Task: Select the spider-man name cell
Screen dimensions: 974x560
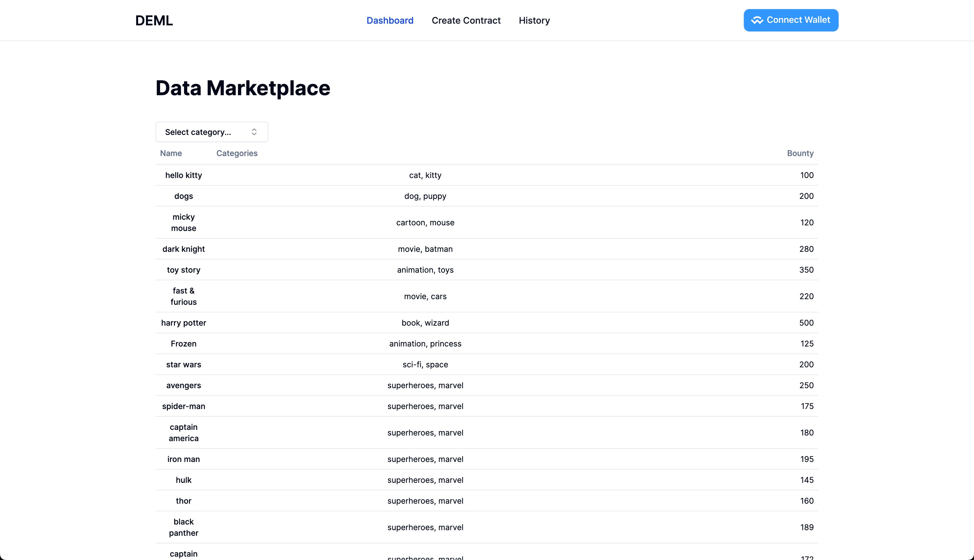Action: pos(183,406)
